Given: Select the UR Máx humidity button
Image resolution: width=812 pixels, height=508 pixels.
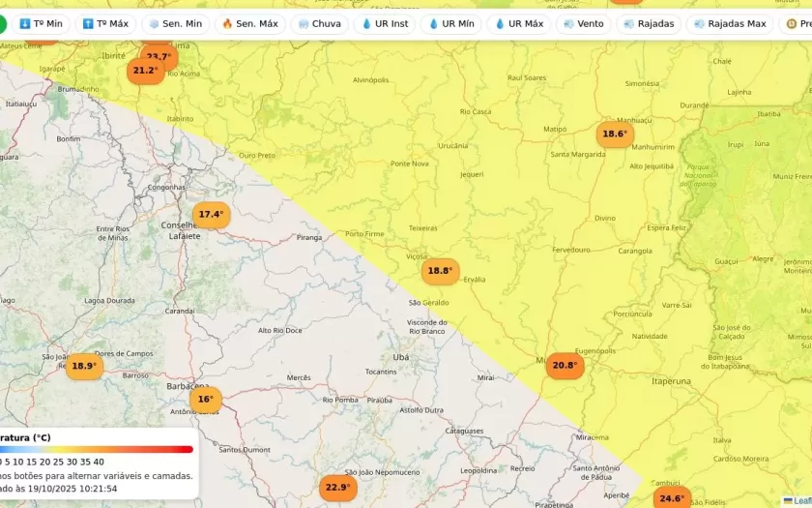Looking at the screenshot, I should (518, 23).
